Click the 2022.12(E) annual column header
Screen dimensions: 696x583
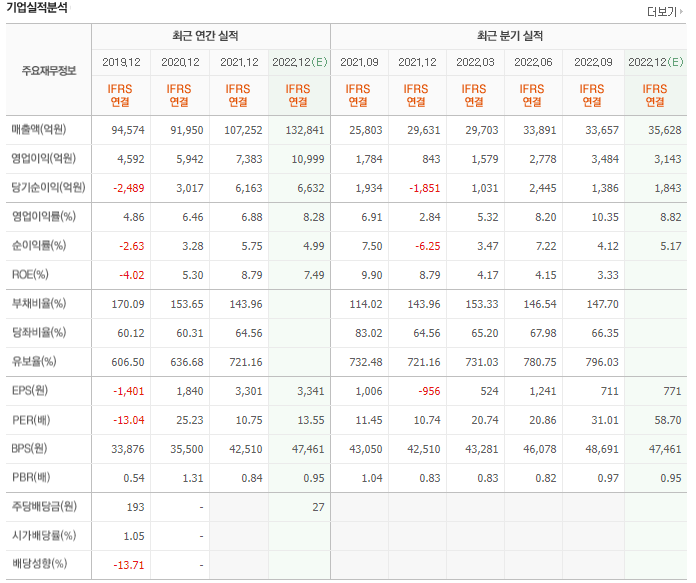298,62
